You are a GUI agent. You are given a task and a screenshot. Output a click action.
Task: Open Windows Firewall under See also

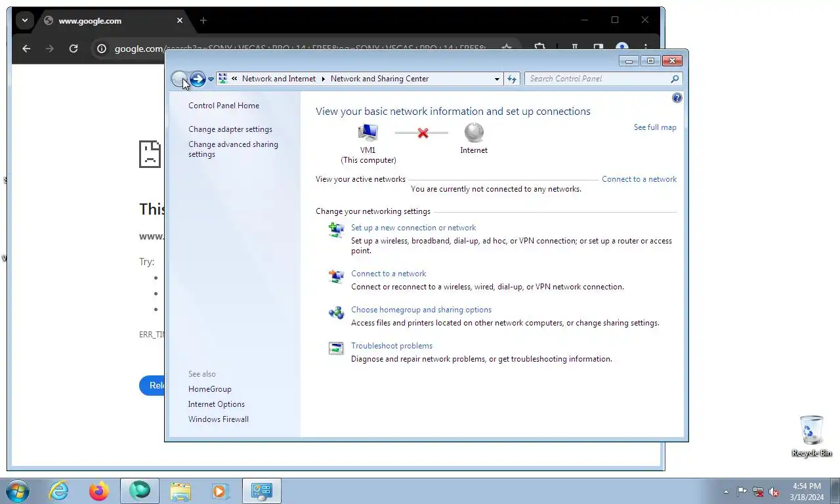(x=219, y=419)
